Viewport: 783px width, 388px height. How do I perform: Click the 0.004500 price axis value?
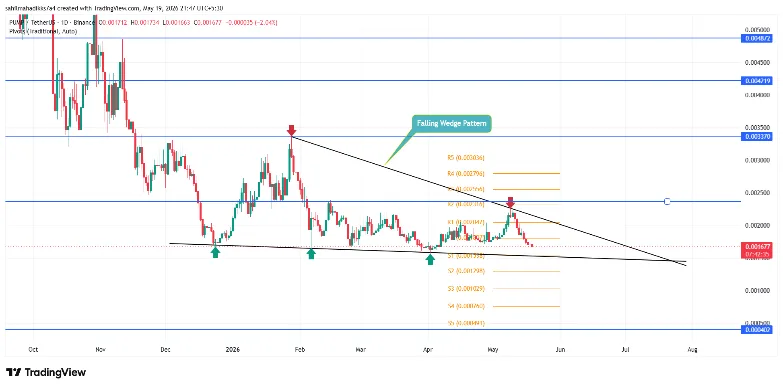click(x=756, y=62)
